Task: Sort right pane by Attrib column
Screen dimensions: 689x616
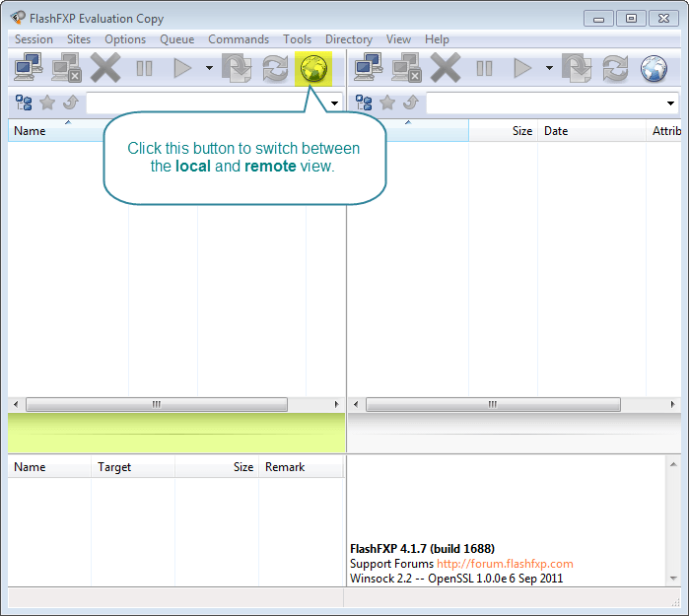Action: pyautogui.click(x=664, y=131)
